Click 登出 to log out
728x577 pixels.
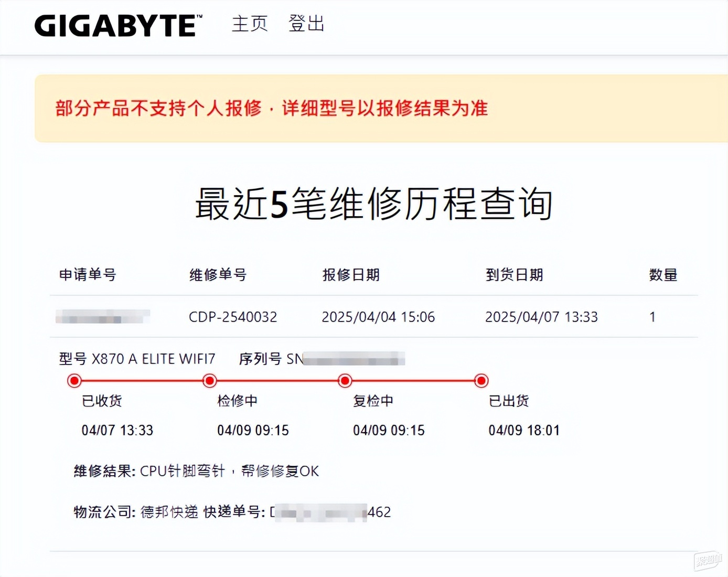pos(307,24)
